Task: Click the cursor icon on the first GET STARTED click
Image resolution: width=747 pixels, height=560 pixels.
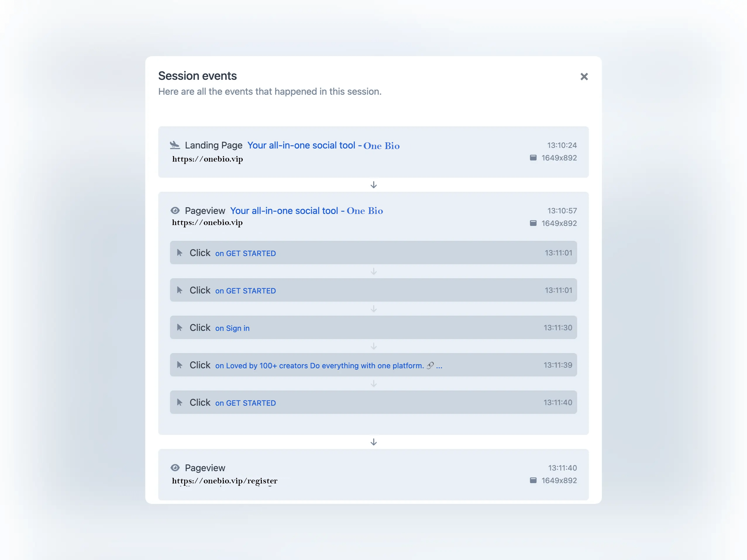Action: click(180, 253)
